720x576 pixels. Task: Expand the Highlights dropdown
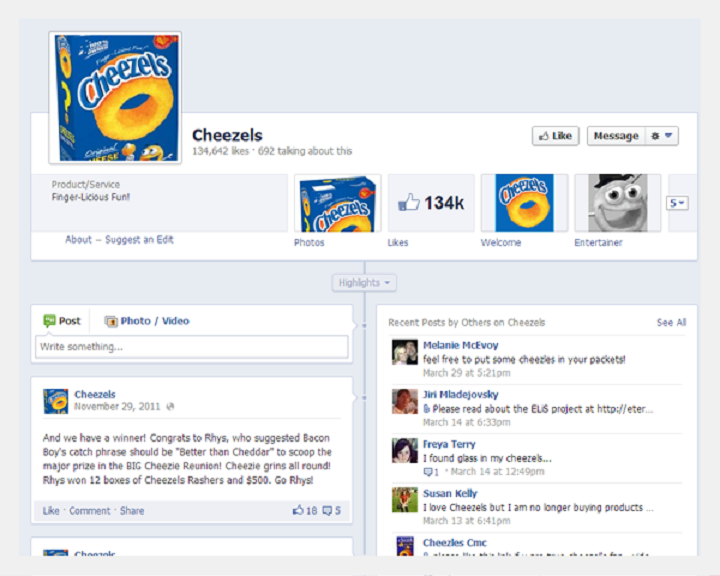(x=364, y=282)
